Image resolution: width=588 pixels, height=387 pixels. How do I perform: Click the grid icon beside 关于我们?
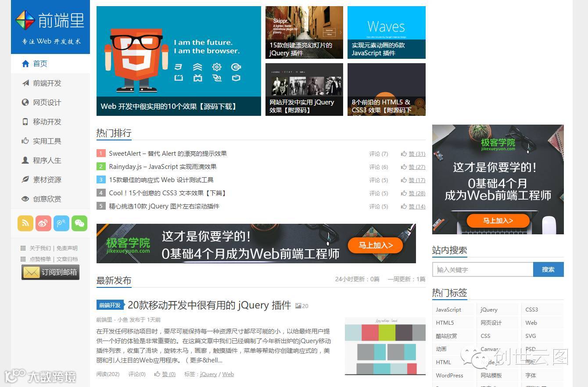click(23, 248)
